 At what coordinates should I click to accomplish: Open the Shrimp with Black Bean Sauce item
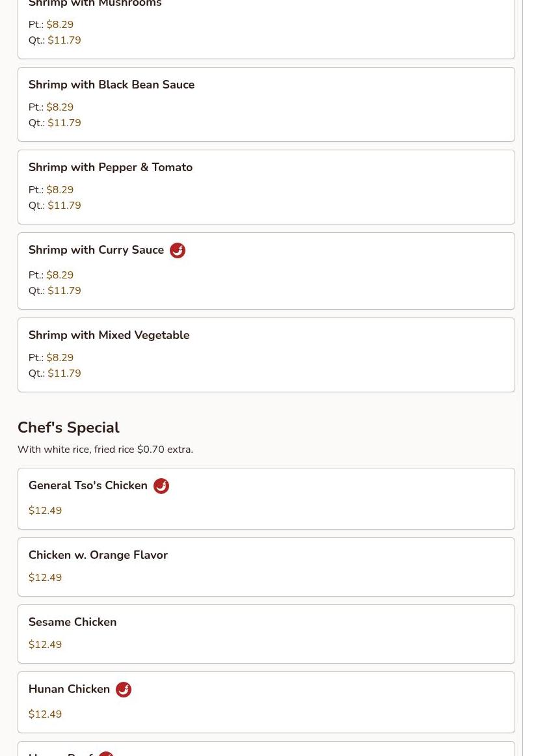click(111, 85)
